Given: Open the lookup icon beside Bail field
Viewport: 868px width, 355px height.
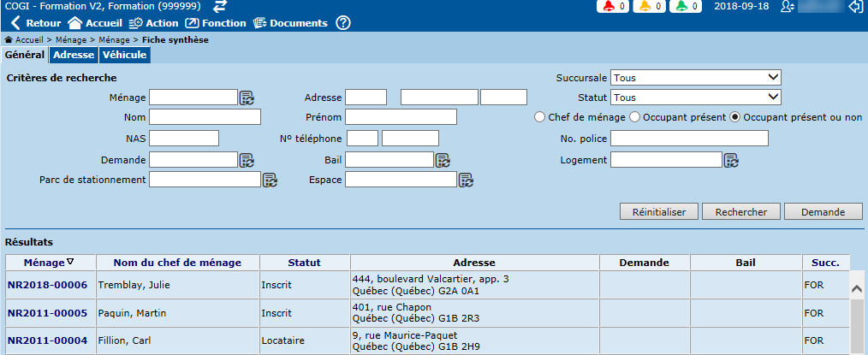Looking at the screenshot, I should 443,160.
